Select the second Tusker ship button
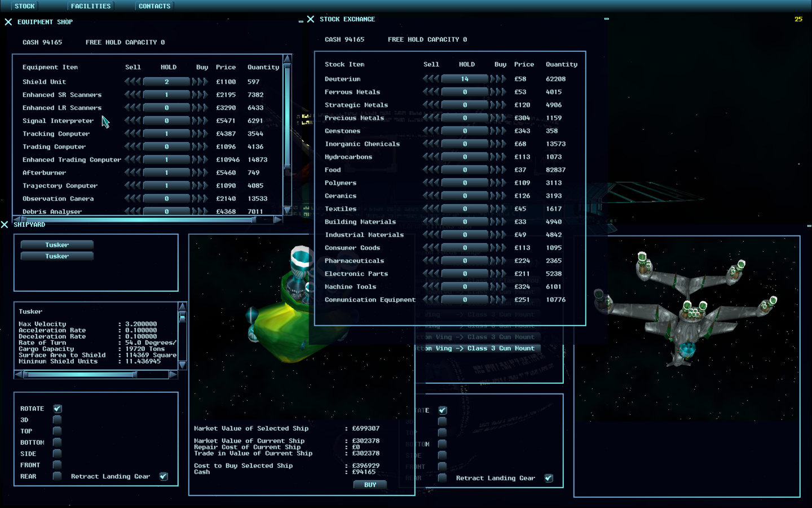The width and height of the screenshot is (812, 508). (x=57, y=256)
